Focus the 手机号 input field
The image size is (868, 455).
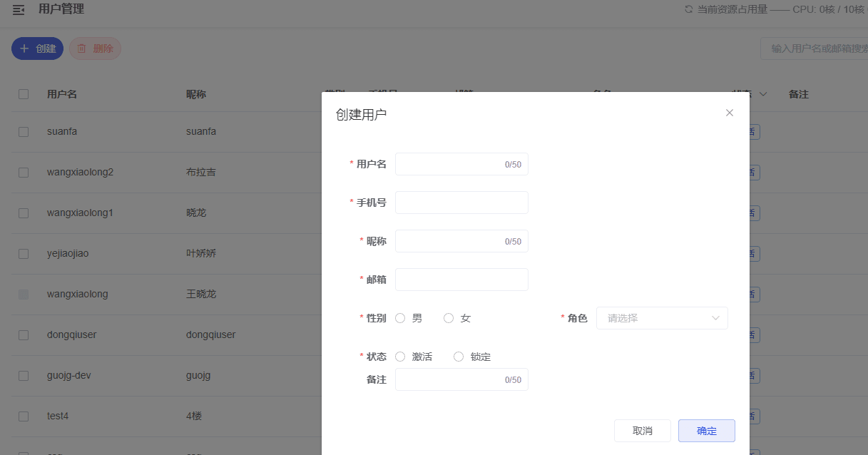pyautogui.click(x=461, y=203)
